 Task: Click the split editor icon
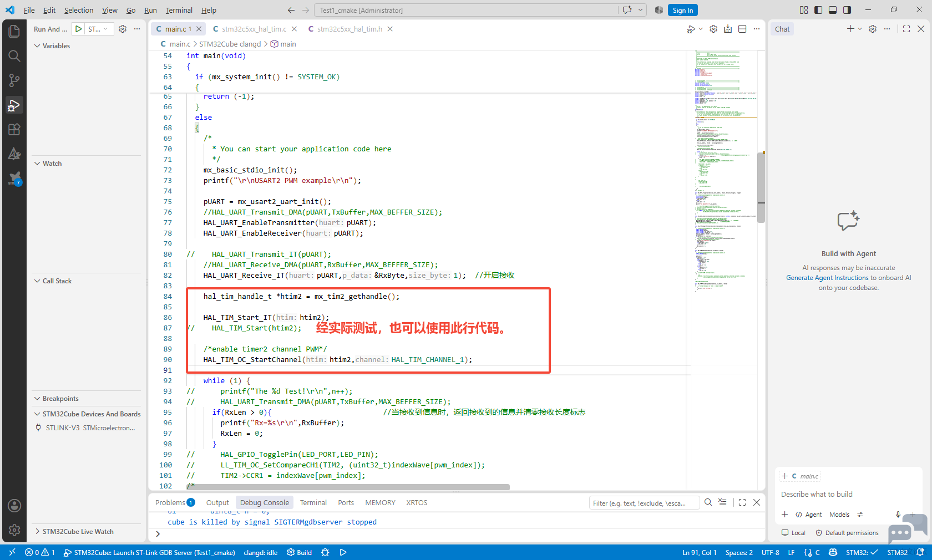[x=742, y=29]
